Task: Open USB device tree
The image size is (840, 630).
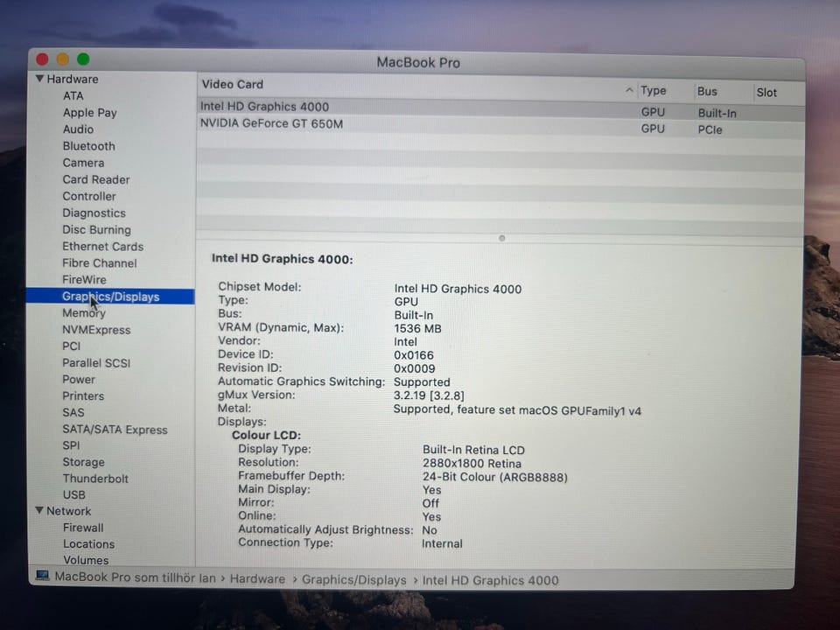Action: click(x=73, y=494)
